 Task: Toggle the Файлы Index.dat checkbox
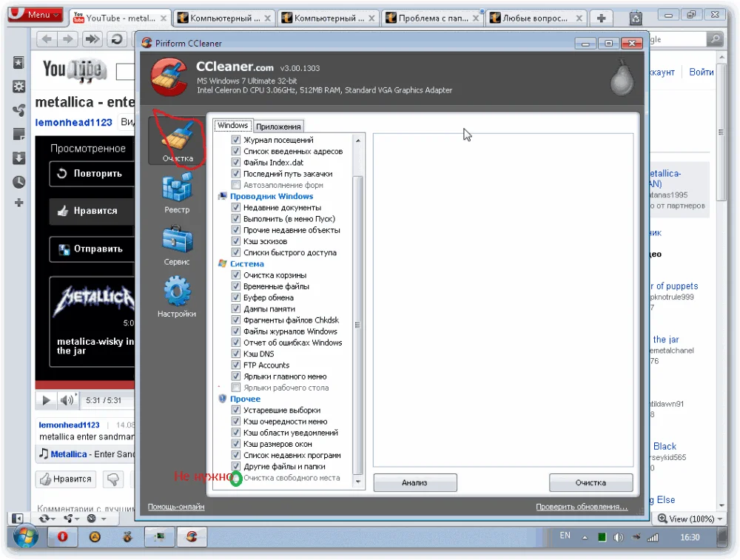click(236, 162)
